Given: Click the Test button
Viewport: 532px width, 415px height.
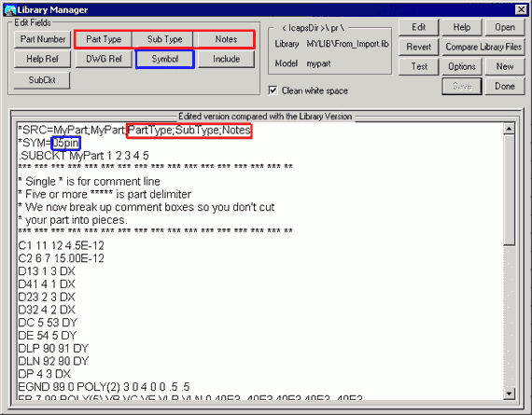Looking at the screenshot, I should 419,66.
